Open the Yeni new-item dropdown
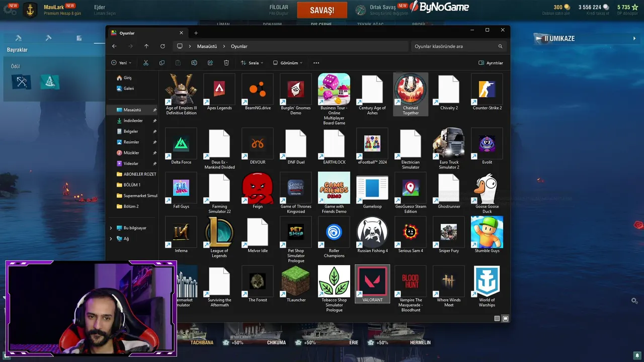Viewport: 644px width, 362px height. click(x=121, y=63)
